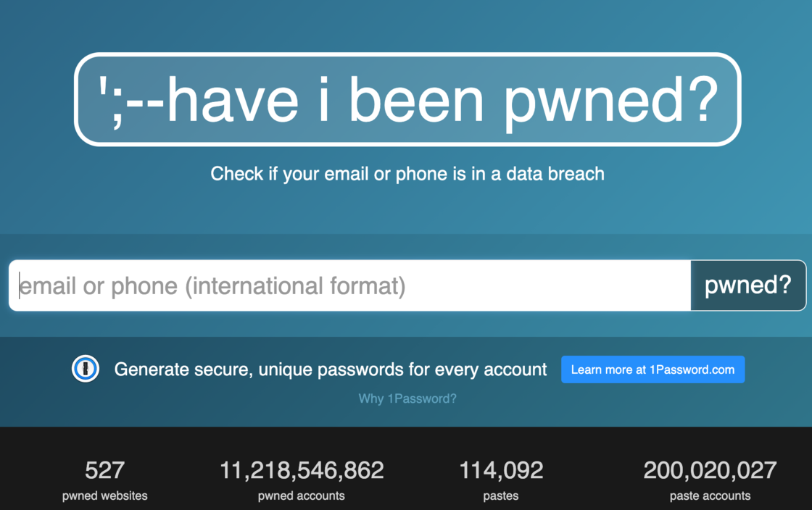Select the pwned accounts label
Screen dimensions: 812x510
pos(302,496)
